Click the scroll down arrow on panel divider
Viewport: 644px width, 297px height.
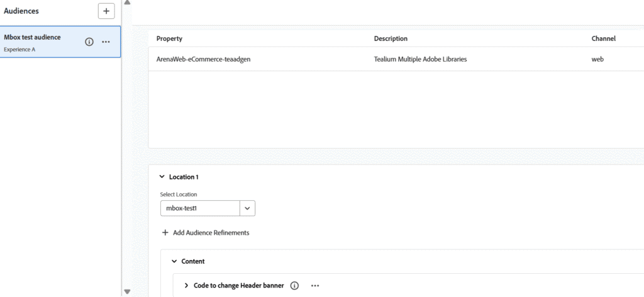point(128,292)
